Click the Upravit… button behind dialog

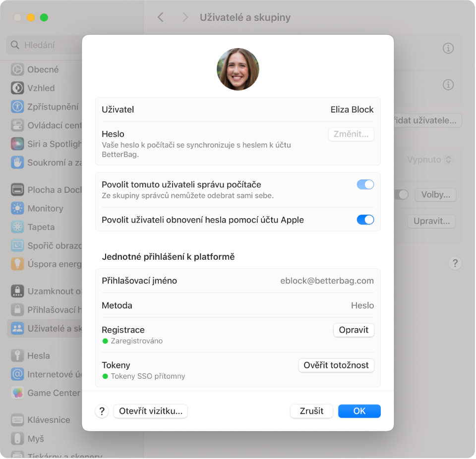[431, 221]
